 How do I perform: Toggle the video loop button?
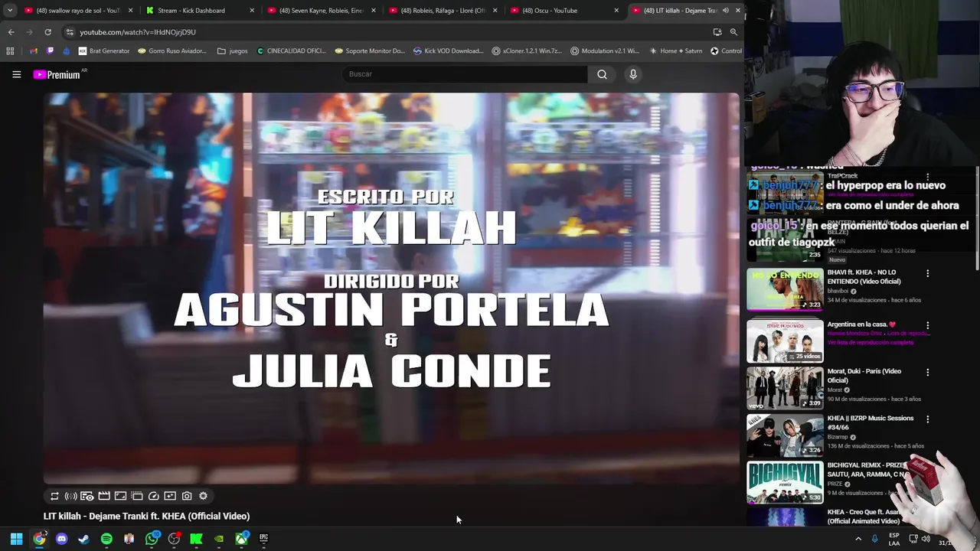(x=54, y=496)
